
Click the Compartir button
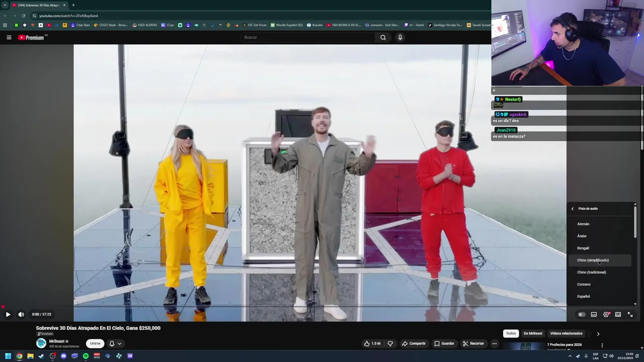414,343
